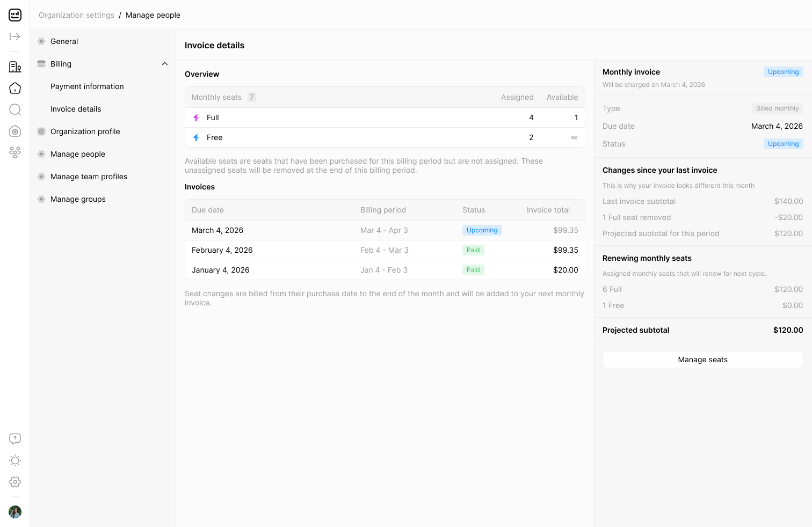The image size is (812, 527).
Task: Open the March 4, 2026 invoice row
Action: click(385, 230)
